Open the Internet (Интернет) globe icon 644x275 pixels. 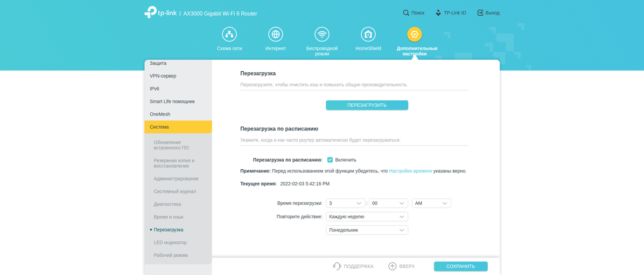coord(276,35)
